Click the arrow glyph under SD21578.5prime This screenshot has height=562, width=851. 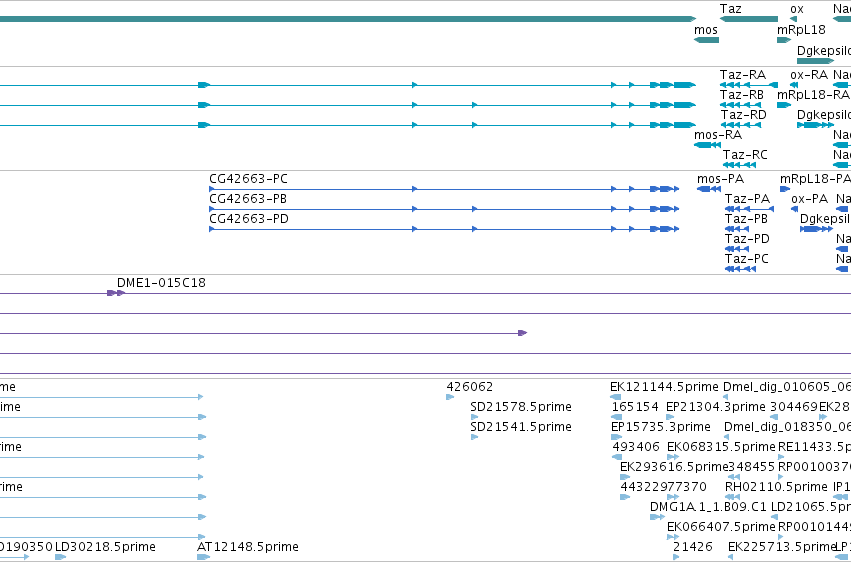(474, 417)
